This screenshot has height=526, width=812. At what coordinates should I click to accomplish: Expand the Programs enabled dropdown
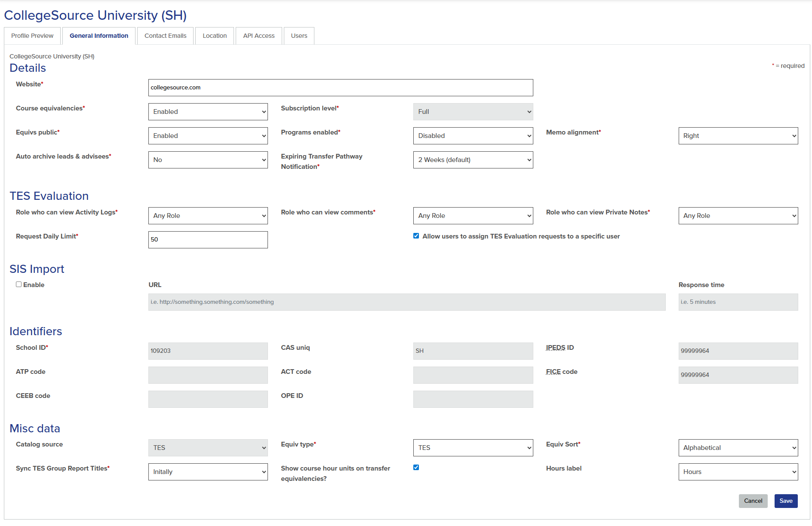click(x=473, y=135)
